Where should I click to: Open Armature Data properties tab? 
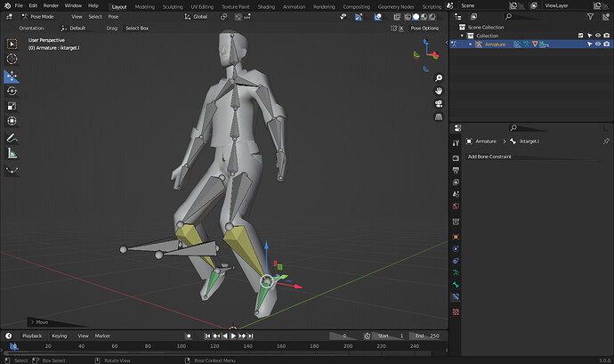pyautogui.click(x=456, y=272)
